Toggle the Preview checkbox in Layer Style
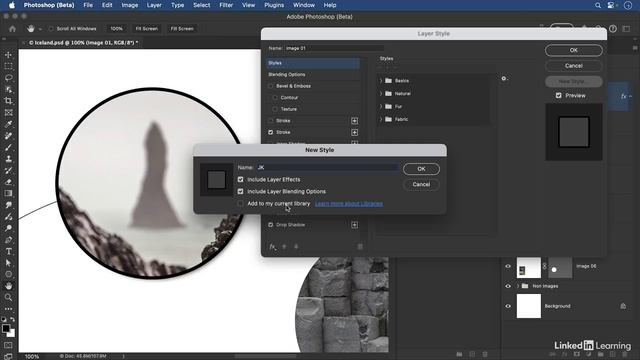 (558, 96)
